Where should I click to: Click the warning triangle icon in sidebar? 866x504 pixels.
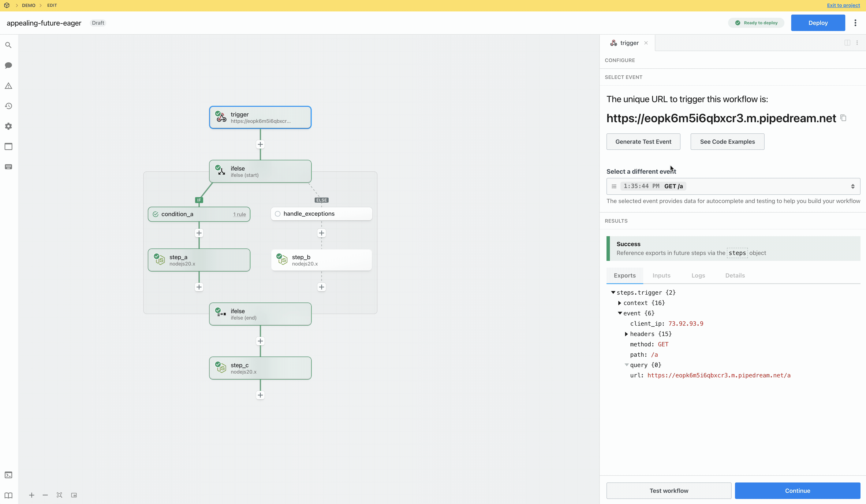pos(9,86)
